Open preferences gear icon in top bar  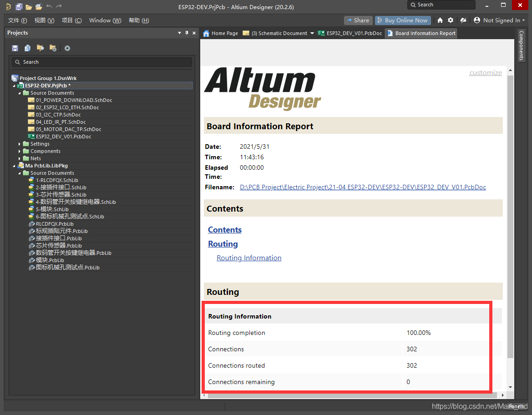click(x=451, y=20)
